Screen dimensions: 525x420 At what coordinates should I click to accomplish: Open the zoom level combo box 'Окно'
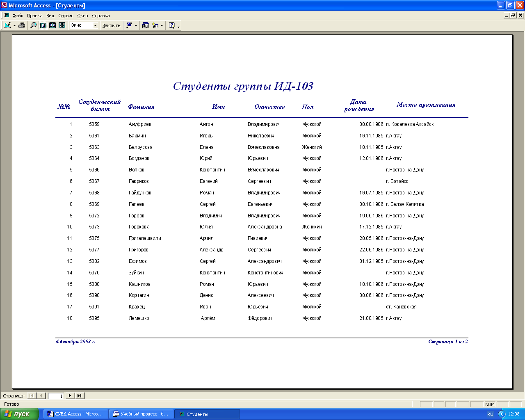pos(84,25)
